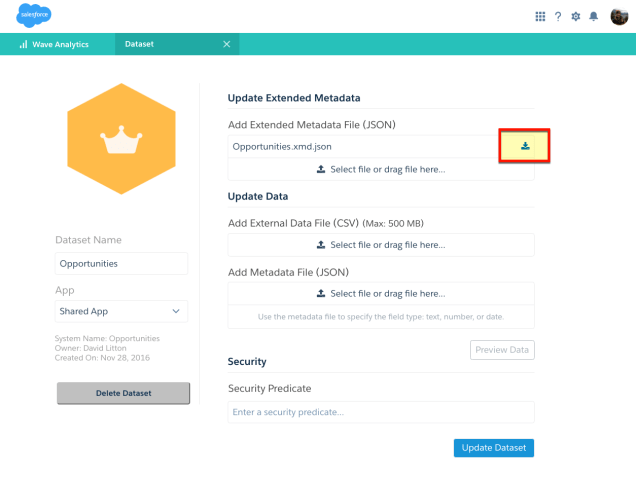Switch to the Wave Analytics tab
This screenshot has height=479, width=636.
tap(60, 44)
